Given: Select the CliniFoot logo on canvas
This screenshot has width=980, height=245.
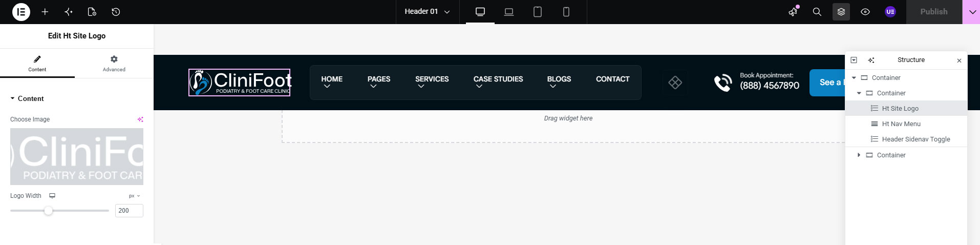Looking at the screenshot, I should tap(240, 83).
